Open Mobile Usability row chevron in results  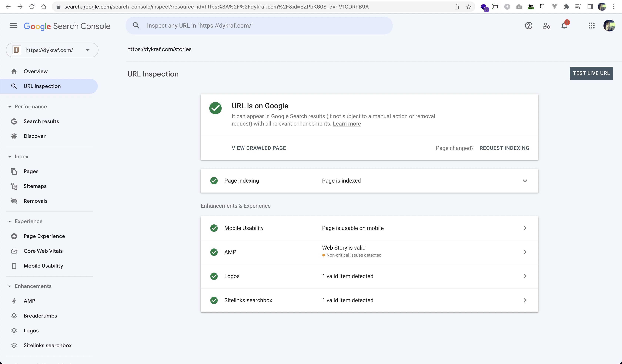pos(525,228)
